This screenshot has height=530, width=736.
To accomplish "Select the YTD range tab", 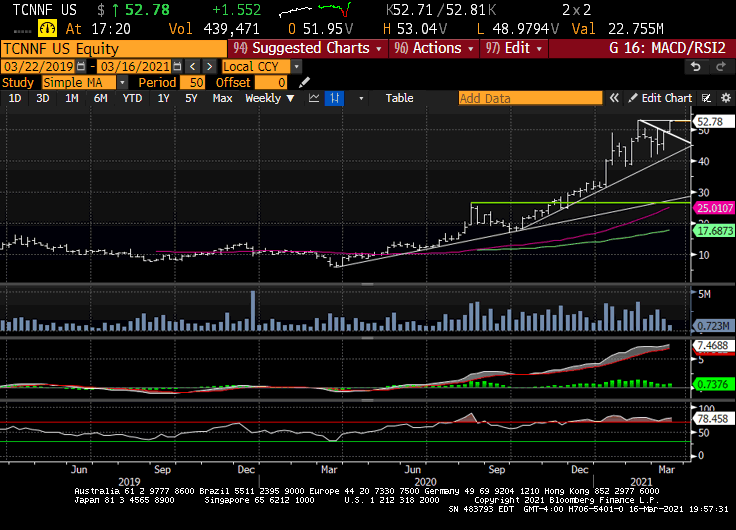I will pyautogui.click(x=132, y=98).
